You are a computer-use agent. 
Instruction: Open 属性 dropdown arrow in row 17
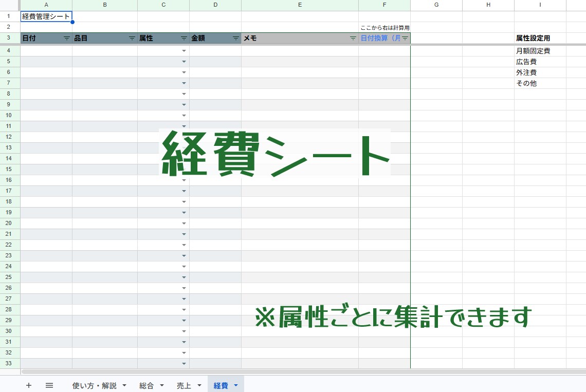184,191
